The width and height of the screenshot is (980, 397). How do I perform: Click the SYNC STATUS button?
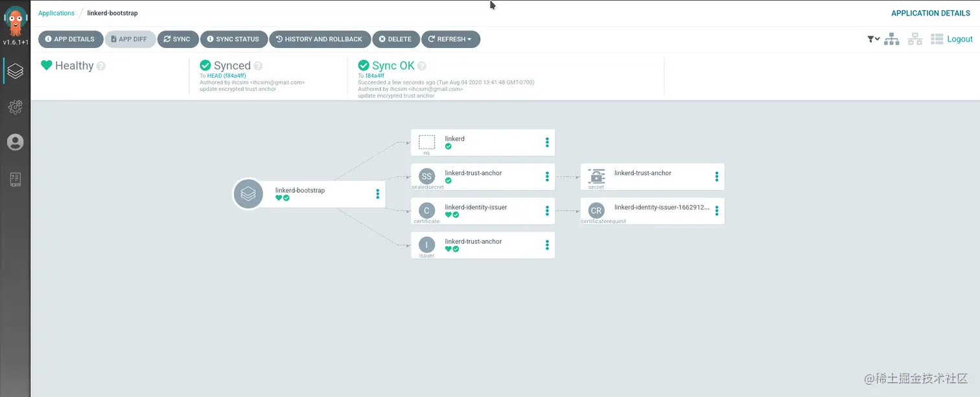coord(234,39)
